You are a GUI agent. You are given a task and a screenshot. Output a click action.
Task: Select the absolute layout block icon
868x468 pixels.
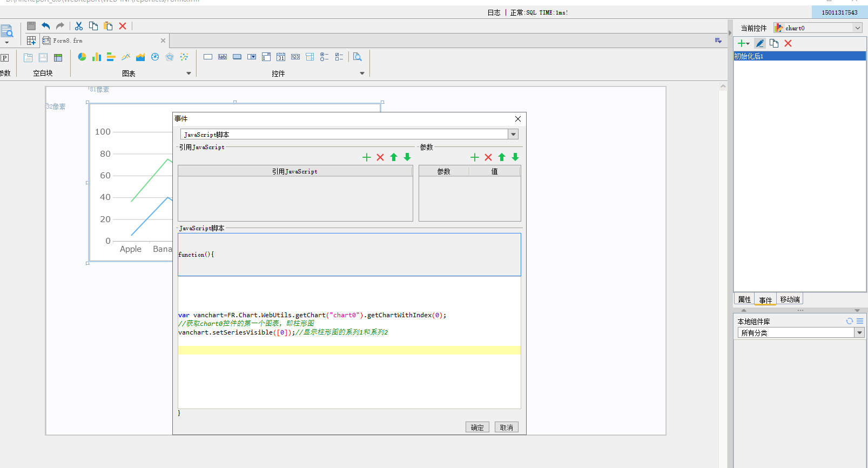[58, 58]
